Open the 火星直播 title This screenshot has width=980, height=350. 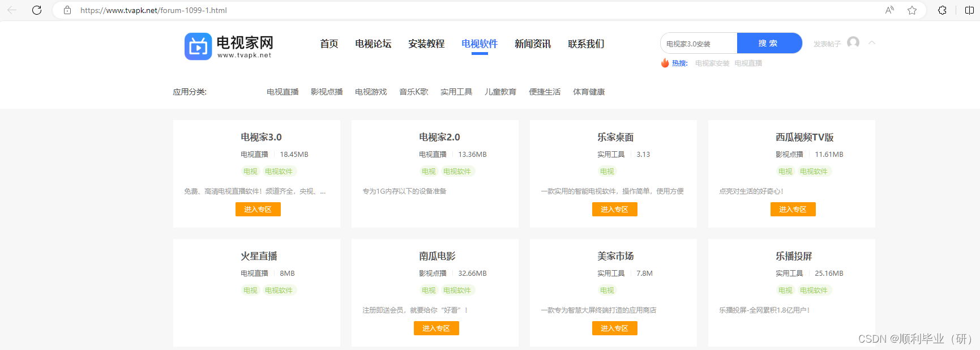click(x=259, y=256)
